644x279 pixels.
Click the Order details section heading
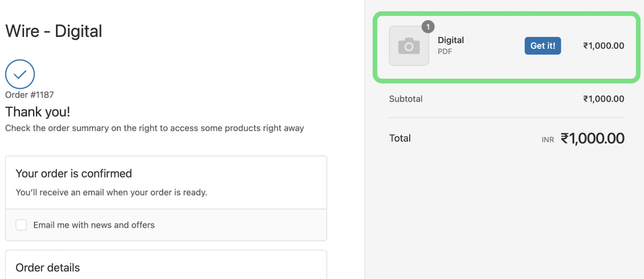pyautogui.click(x=48, y=268)
